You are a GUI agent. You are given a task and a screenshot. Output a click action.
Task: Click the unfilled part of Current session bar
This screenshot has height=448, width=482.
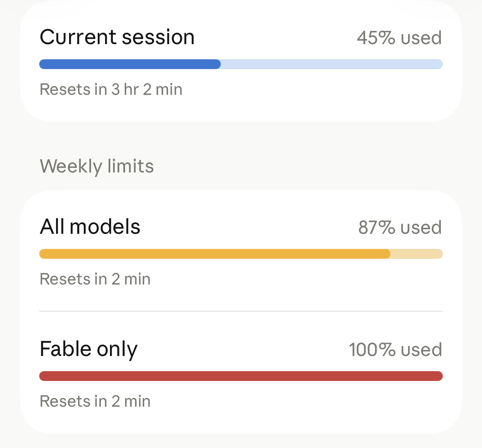point(332,64)
